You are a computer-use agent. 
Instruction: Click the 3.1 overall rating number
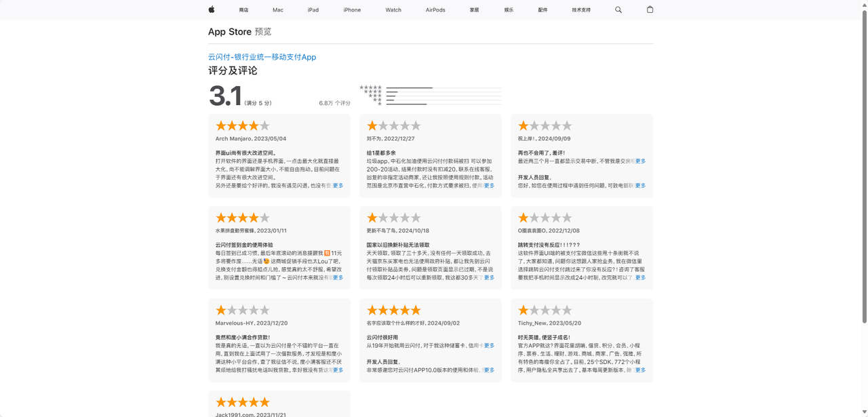[x=225, y=96]
